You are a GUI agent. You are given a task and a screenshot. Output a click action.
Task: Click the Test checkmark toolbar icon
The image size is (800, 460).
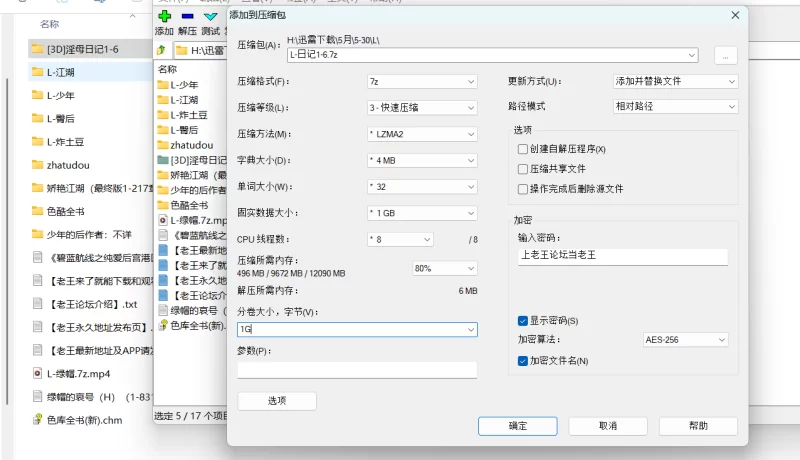[x=210, y=17]
